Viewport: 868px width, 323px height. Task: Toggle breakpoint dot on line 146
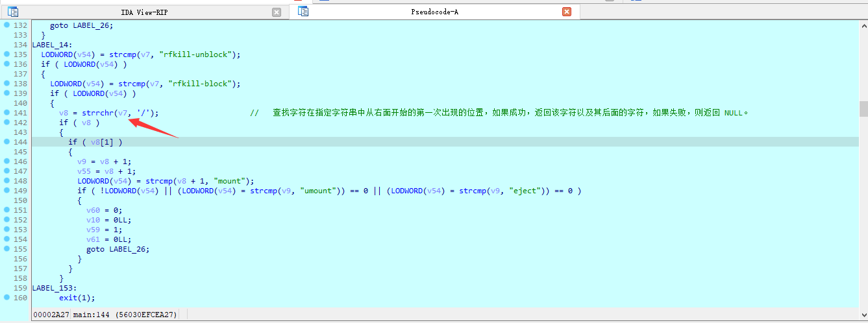6,161
